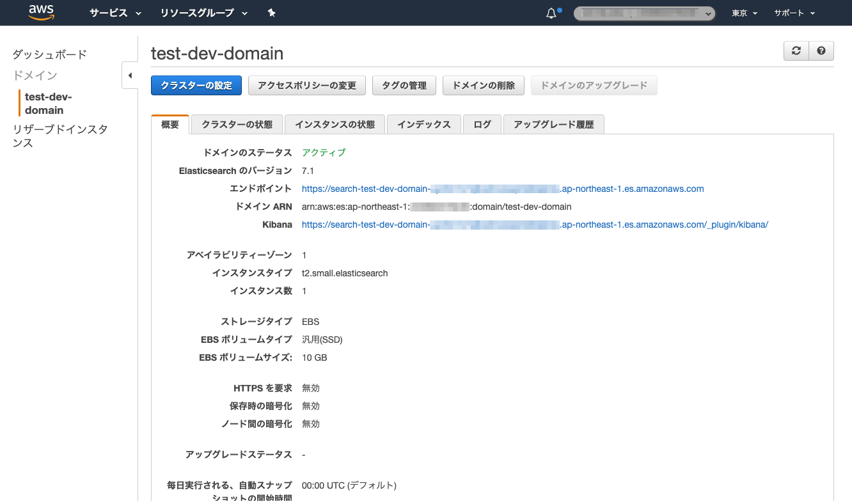The height and width of the screenshot is (504, 852).
Task: Click the ドメインの削除 button
Action: pyautogui.click(x=483, y=85)
